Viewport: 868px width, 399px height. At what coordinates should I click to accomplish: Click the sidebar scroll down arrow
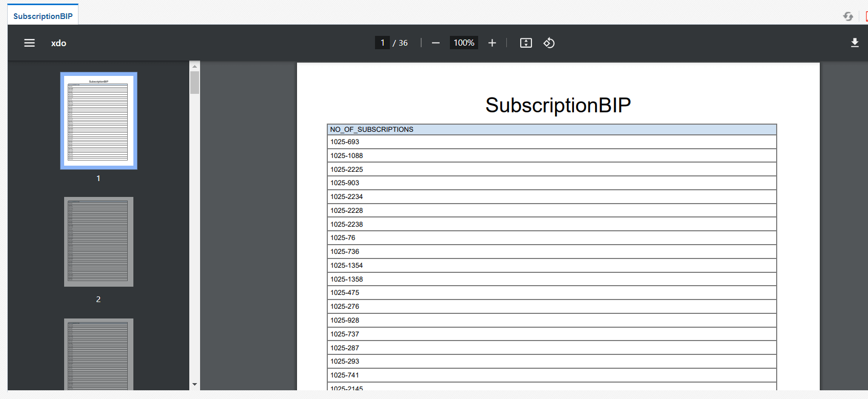(x=194, y=384)
